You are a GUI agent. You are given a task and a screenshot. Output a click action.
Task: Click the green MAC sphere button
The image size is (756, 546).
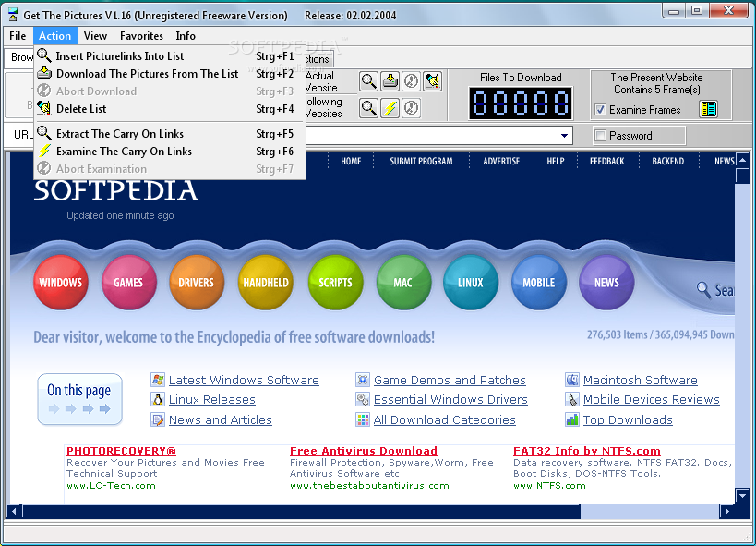click(403, 283)
